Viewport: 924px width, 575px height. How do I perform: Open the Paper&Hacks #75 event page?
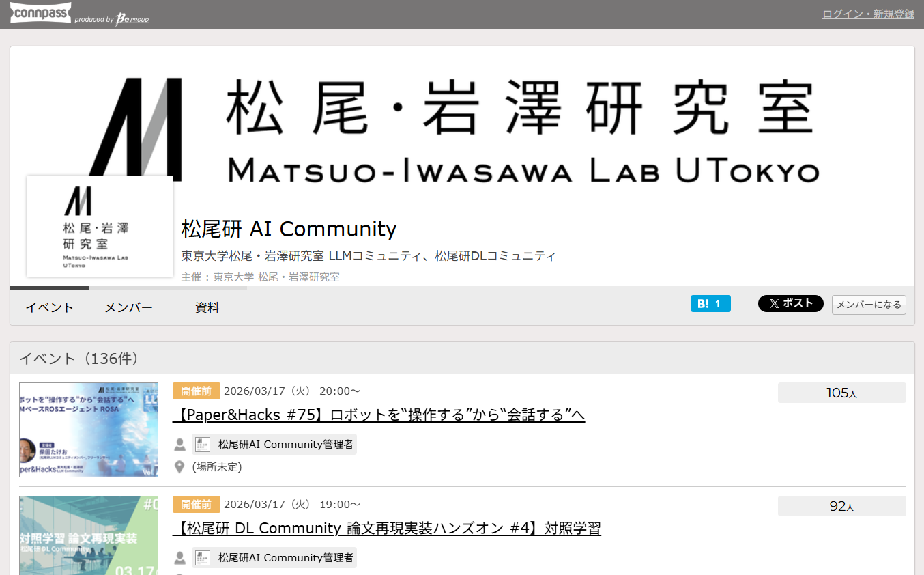coord(379,415)
